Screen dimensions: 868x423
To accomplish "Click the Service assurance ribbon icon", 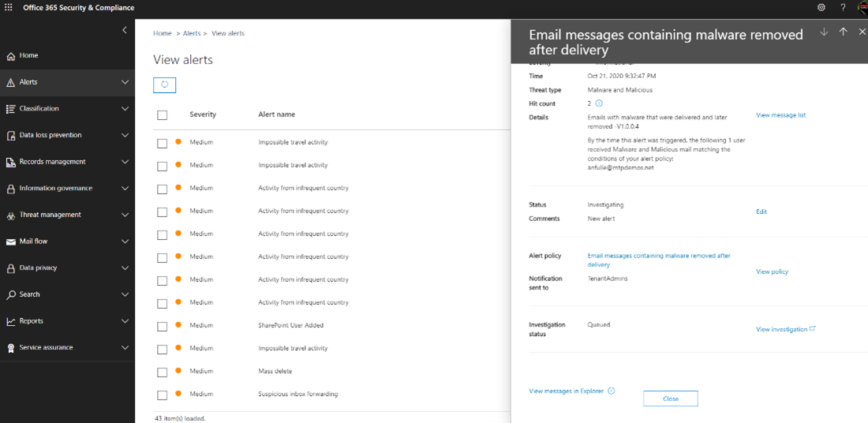I will [10, 348].
